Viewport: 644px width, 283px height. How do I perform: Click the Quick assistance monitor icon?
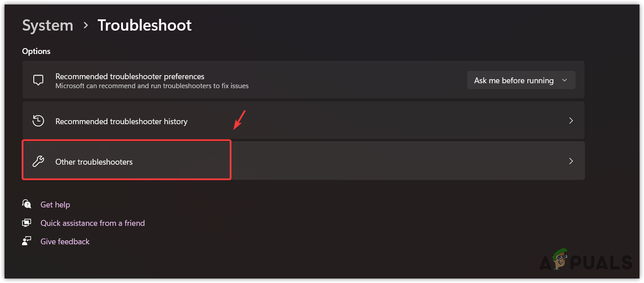coord(27,223)
